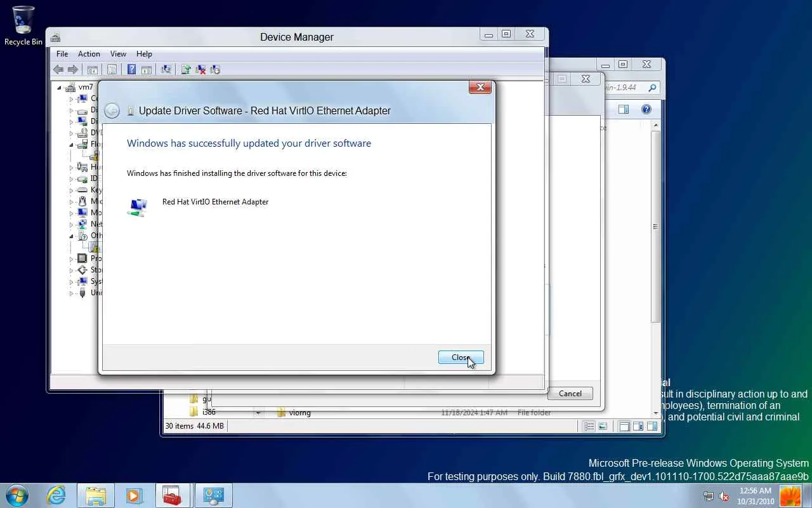Expand the System devices category node
This screenshot has height=508, width=812.
coord(71,281)
